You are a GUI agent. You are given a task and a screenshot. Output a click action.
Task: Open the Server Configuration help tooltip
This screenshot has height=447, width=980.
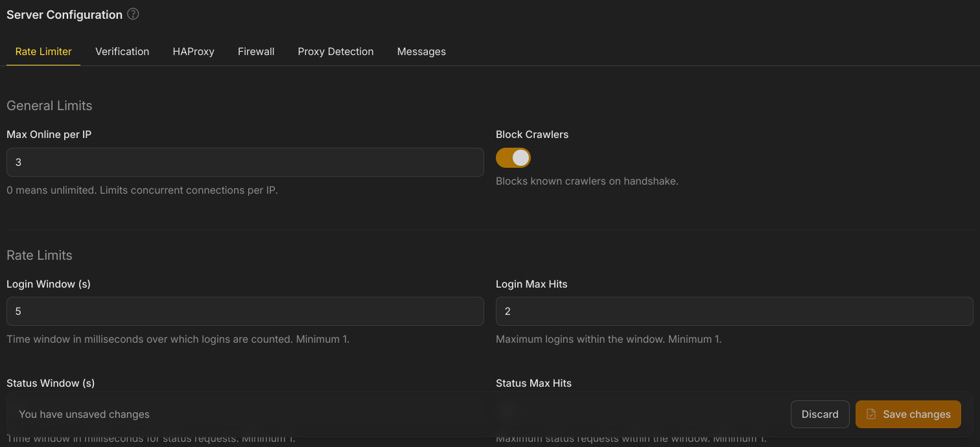click(x=133, y=14)
